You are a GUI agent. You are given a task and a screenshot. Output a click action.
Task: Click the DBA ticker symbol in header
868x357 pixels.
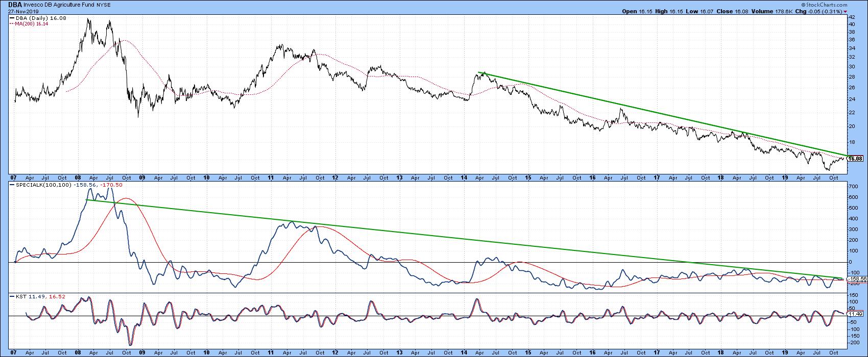coord(15,4)
